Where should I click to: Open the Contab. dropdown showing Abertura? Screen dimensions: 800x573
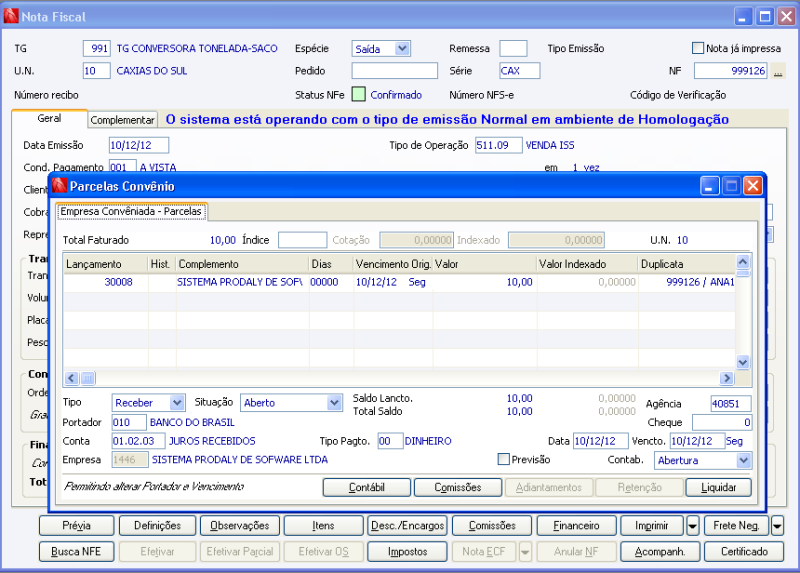pos(744,460)
